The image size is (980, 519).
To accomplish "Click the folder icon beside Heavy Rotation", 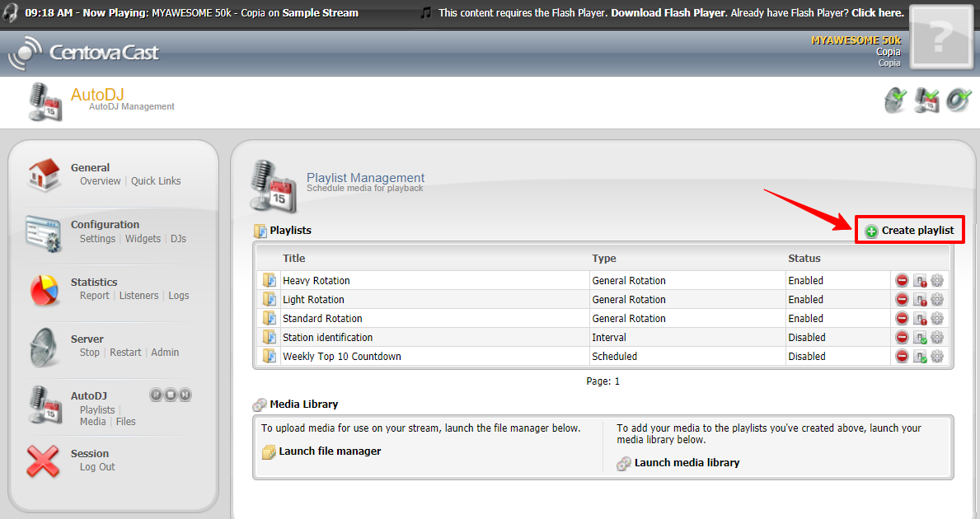I will click(x=270, y=280).
